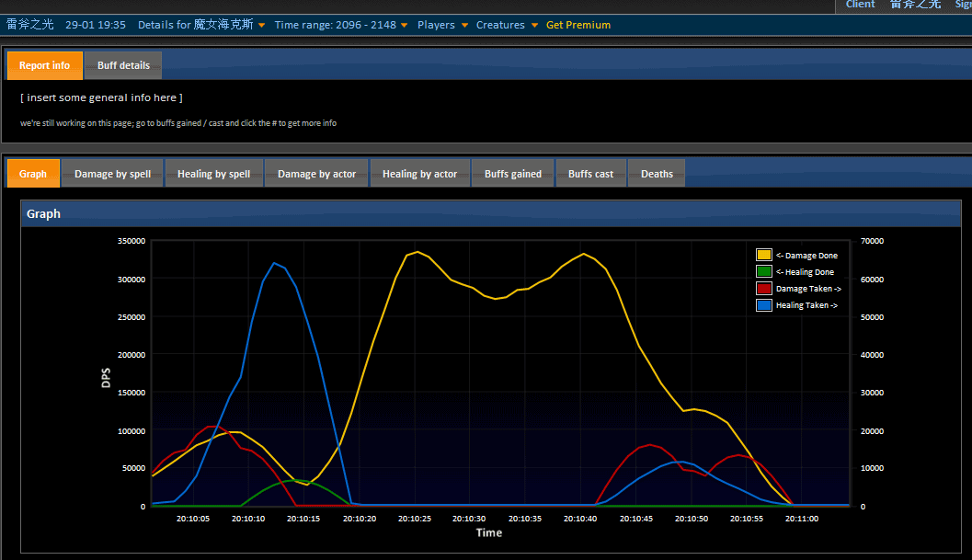Screen dimensions: 972x560
Task: Click the 20:11:00 time axis label
Action: [802, 519]
